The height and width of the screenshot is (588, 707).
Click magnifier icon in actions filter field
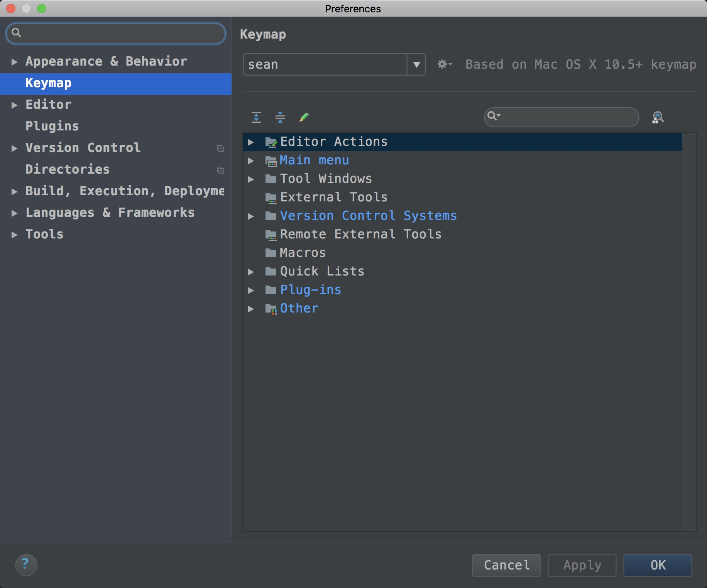pyautogui.click(x=494, y=116)
